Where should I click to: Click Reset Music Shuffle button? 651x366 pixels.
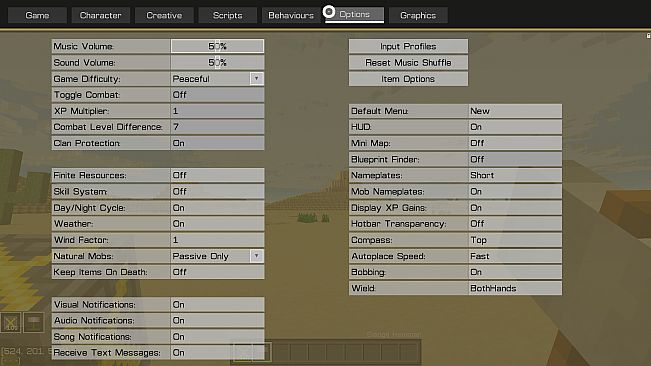(408, 63)
